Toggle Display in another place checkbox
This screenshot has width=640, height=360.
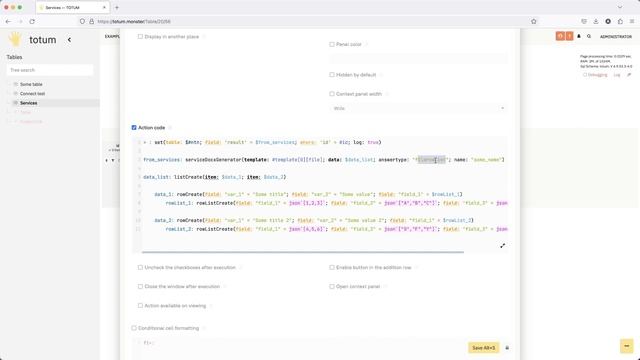(140, 37)
